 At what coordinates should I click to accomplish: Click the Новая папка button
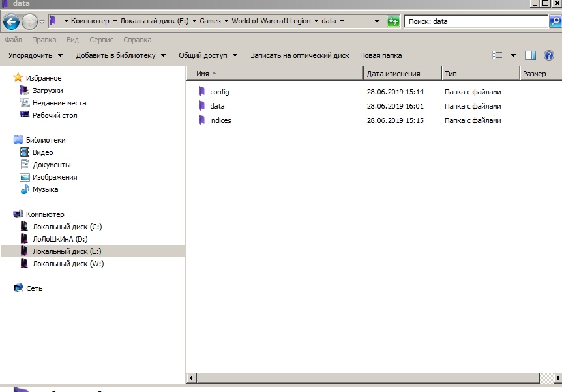pyautogui.click(x=381, y=55)
